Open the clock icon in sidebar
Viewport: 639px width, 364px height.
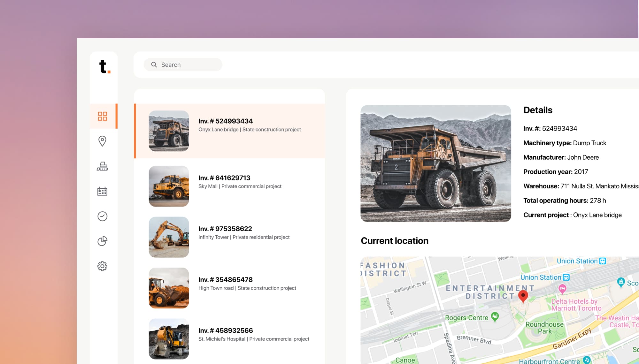tap(102, 216)
